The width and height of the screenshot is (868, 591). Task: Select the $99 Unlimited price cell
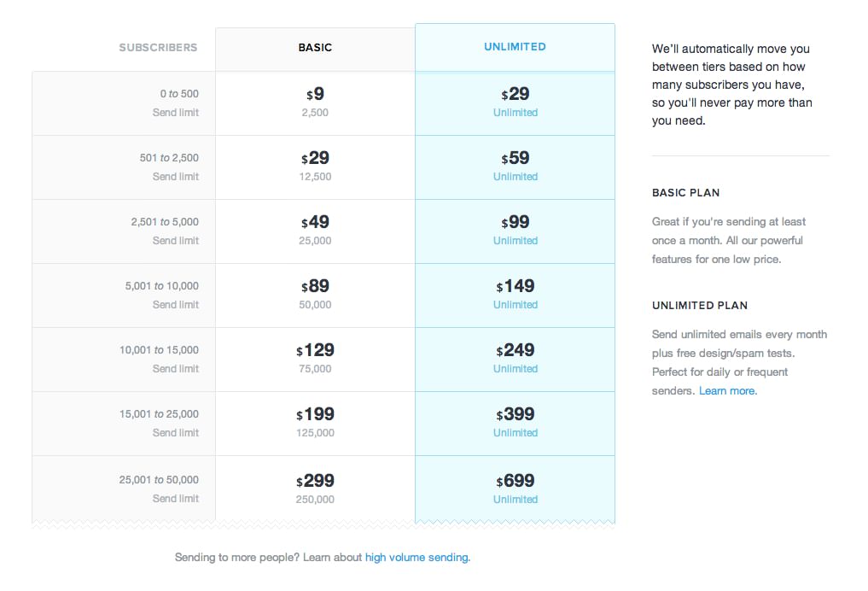pos(515,231)
